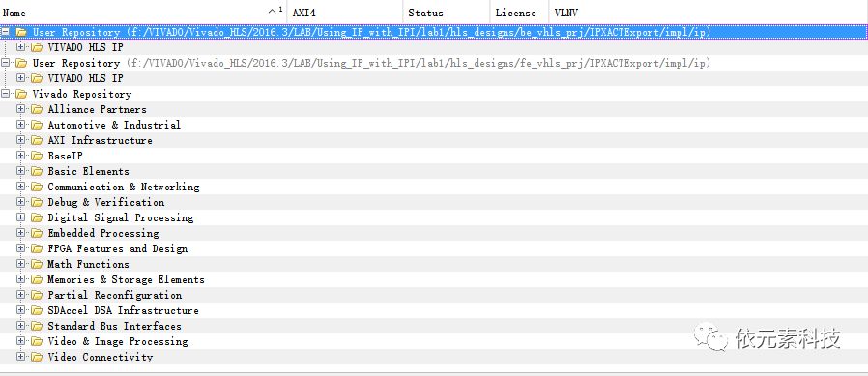This screenshot has width=868, height=376.
Task: Click the Digital Signal Processing folder icon
Action: click(x=37, y=217)
